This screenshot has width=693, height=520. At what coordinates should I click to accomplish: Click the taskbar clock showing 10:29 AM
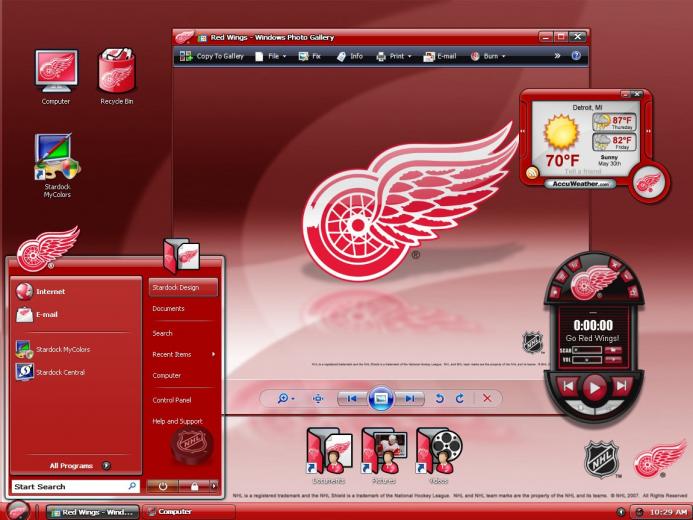(668, 512)
